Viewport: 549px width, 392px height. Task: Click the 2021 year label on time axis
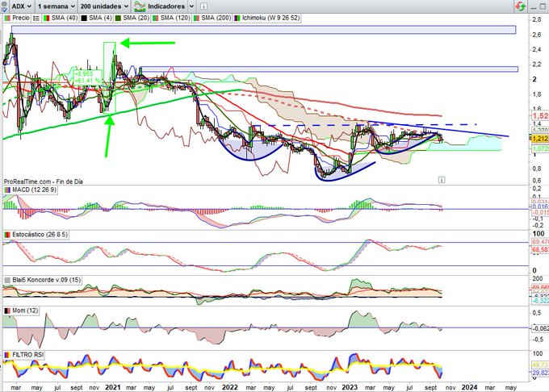(113, 387)
